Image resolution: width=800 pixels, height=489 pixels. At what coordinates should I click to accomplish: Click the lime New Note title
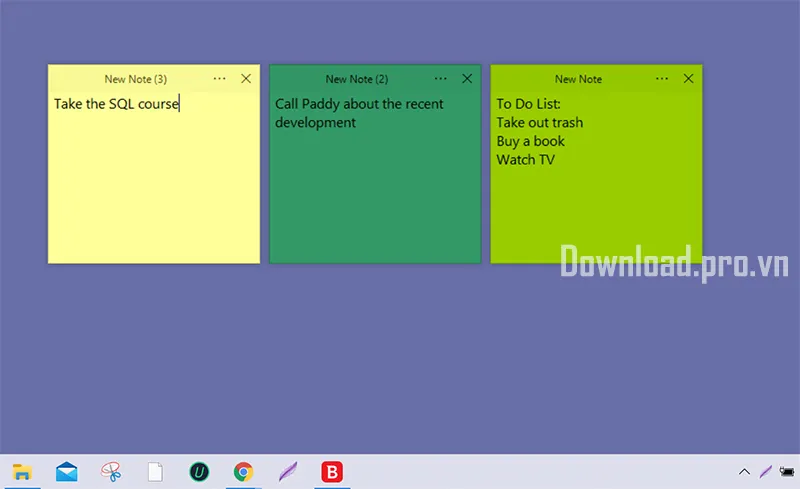point(578,79)
